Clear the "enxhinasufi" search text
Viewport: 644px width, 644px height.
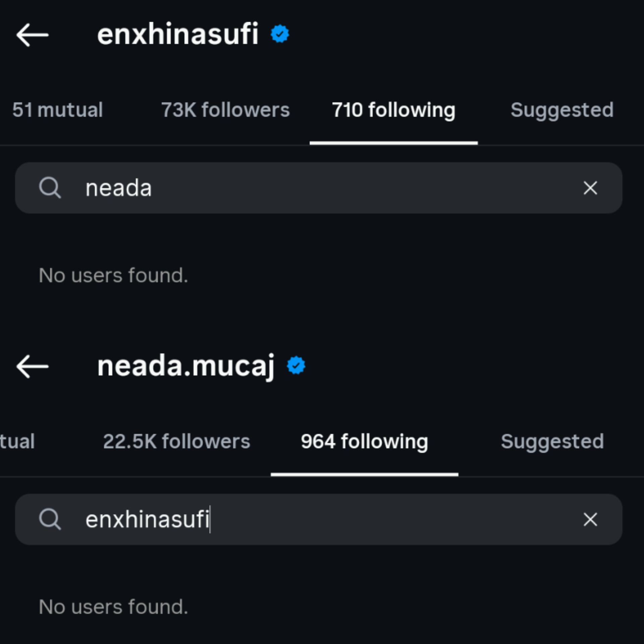(x=590, y=520)
